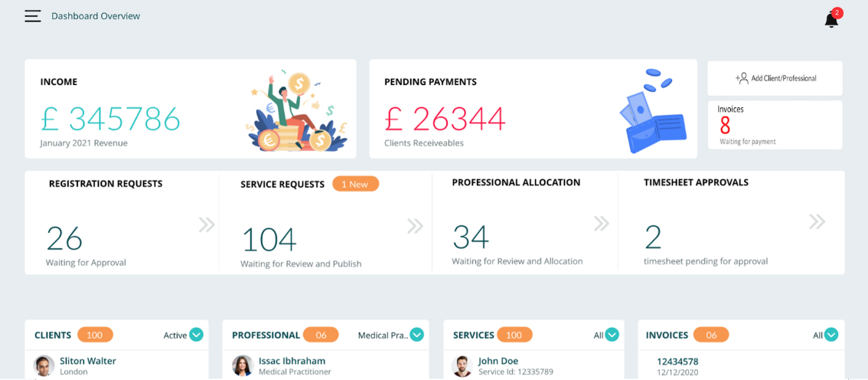Open the notifications bell
Image resolution: width=868 pixels, height=380 pixels.
pos(831,20)
